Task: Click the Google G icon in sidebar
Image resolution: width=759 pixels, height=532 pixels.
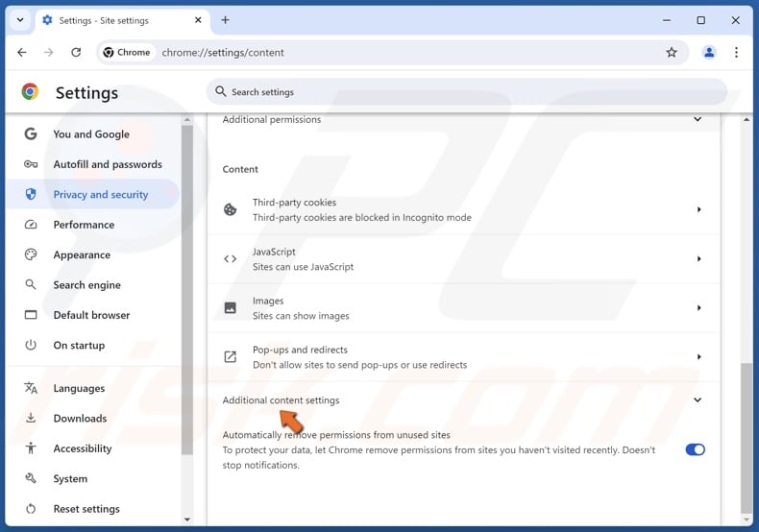Action: pos(31,133)
